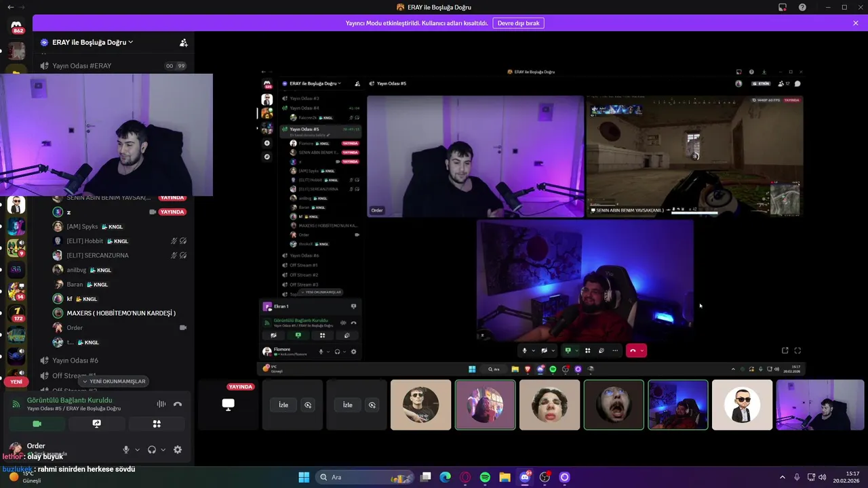
Task: Open the help question mark icon
Action: tap(803, 7)
